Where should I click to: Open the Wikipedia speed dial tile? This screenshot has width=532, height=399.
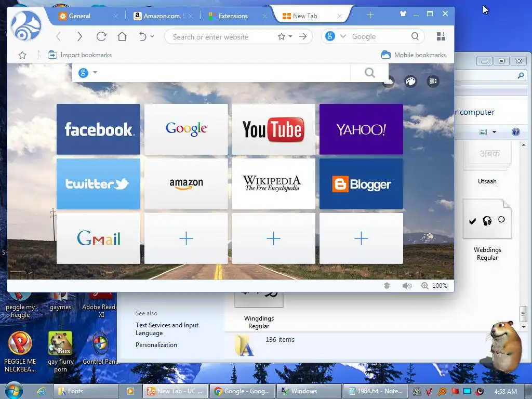click(x=273, y=184)
